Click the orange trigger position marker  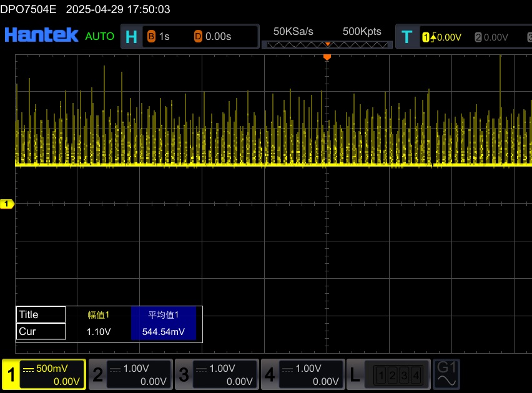(327, 57)
